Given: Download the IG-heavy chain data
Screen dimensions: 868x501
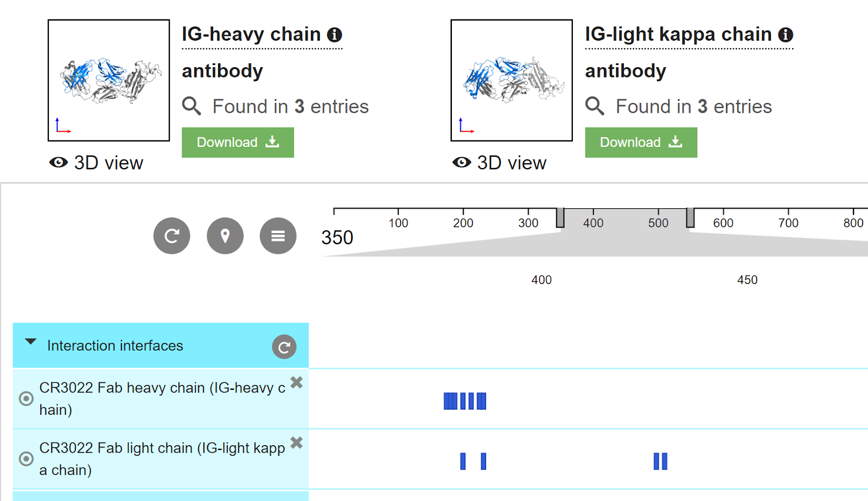Looking at the screenshot, I should coord(238,143).
